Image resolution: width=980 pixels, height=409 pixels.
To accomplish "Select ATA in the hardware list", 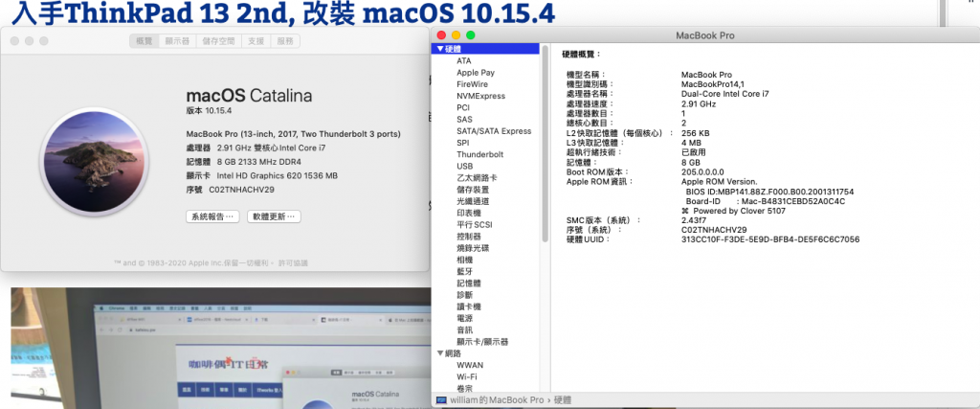I will [x=464, y=60].
